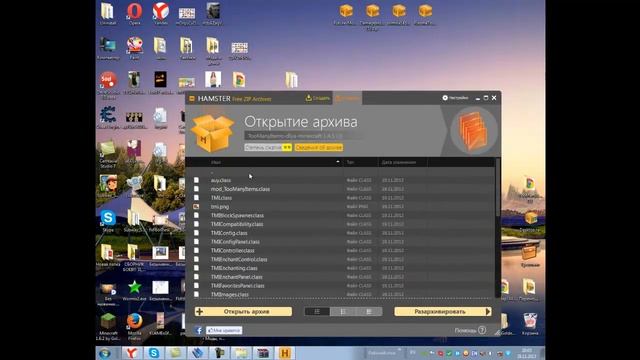Select TMIController.class file name
This screenshot has width=640, height=360.
coord(233,251)
